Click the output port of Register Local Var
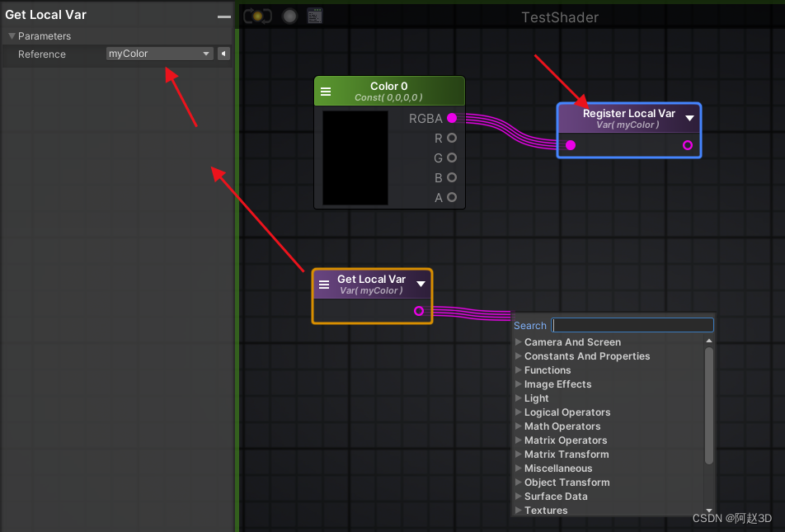This screenshot has height=532, width=785. [688, 145]
